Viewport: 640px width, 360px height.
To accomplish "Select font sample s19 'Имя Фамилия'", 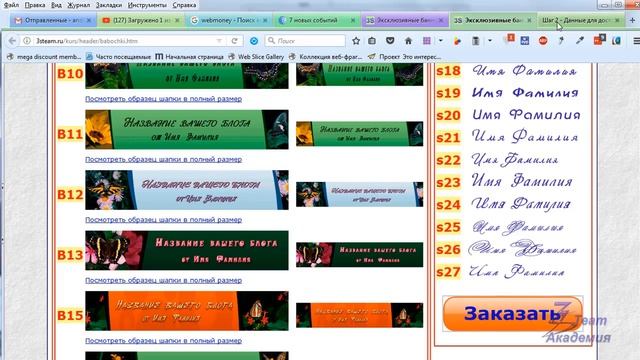I will click(525, 93).
